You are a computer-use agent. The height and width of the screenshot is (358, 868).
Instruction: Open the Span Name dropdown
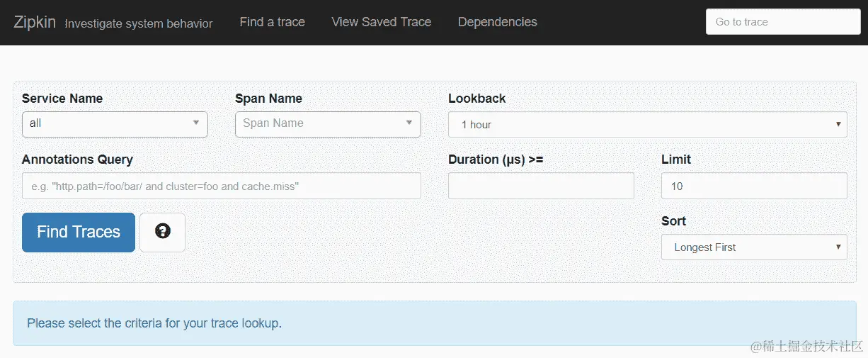(x=328, y=124)
